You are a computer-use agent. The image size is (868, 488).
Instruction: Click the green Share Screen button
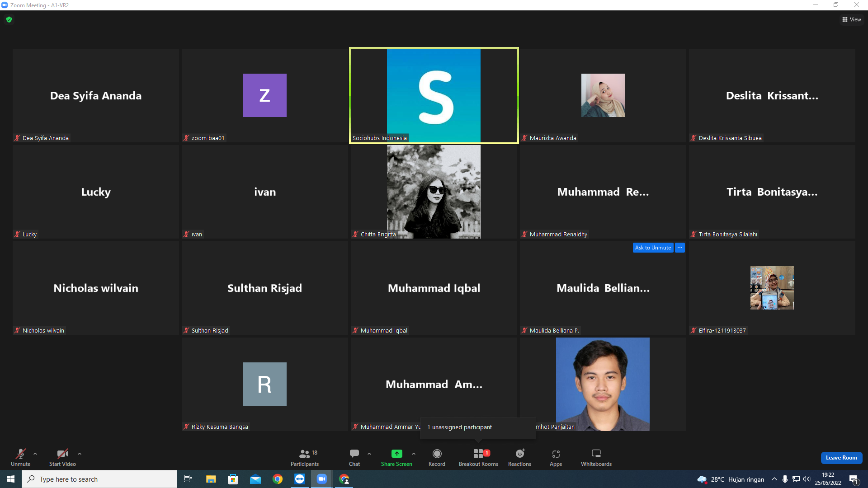(x=396, y=457)
